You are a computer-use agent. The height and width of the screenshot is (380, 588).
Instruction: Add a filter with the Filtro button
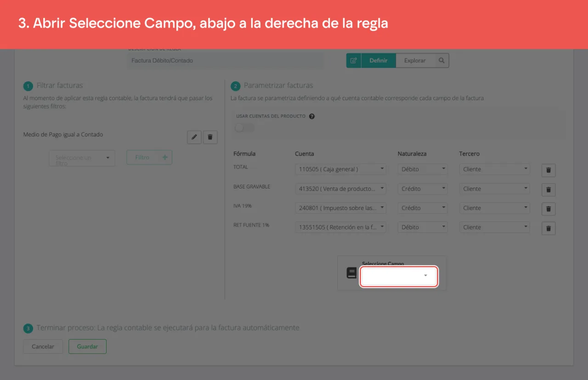(x=149, y=157)
